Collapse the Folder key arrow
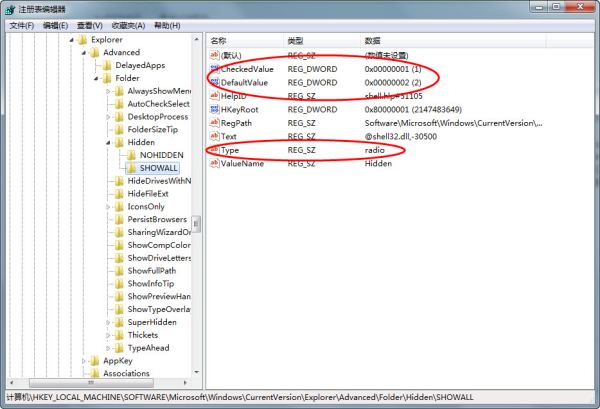This screenshot has height=409, width=600. tap(96, 78)
